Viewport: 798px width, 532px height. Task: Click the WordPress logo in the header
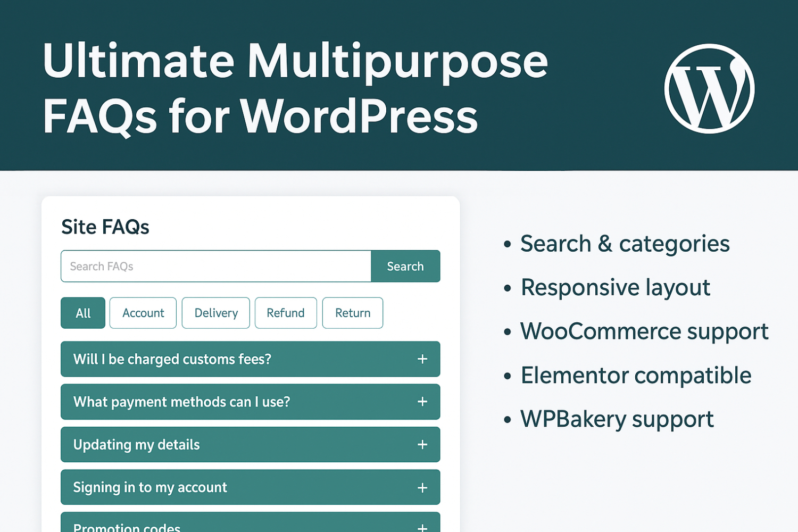pyautogui.click(x=709, y=88)
